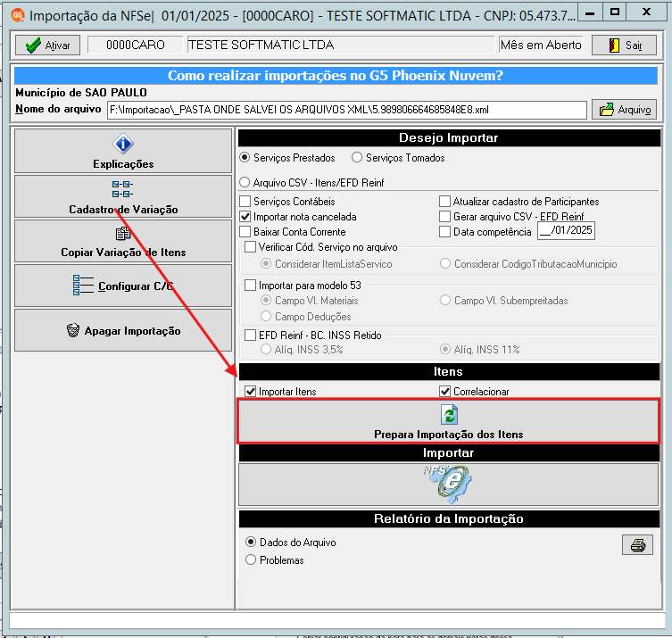
Task: Click the Nome do arquivo path field
Action: coord(347,110)
